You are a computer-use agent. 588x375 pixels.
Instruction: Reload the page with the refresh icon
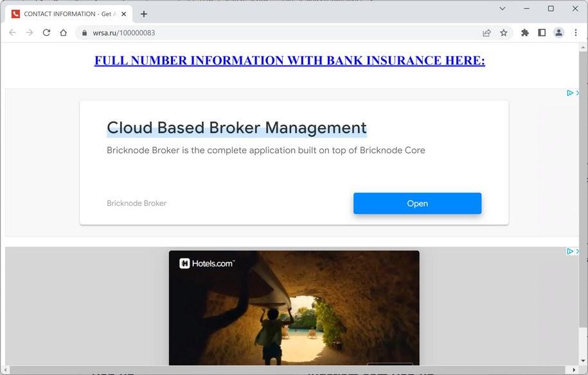tap(46, 33)
